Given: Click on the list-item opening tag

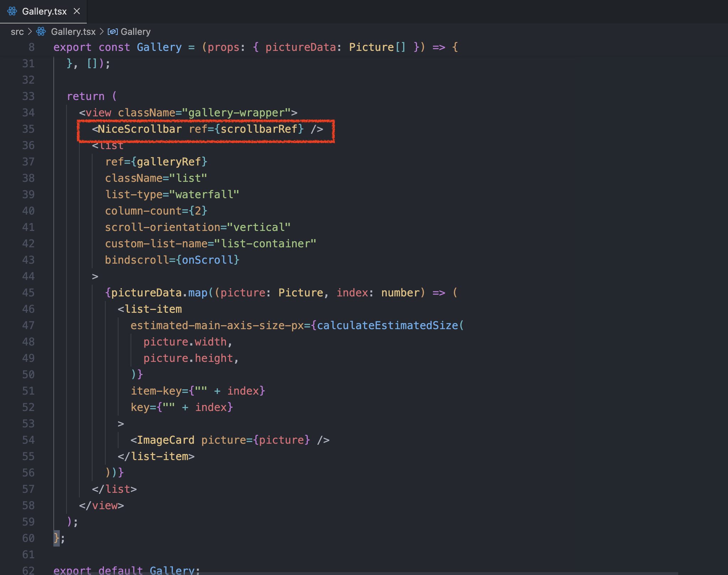Looking at the screenshot, I should pyautogui.click(x=150, y=309).
